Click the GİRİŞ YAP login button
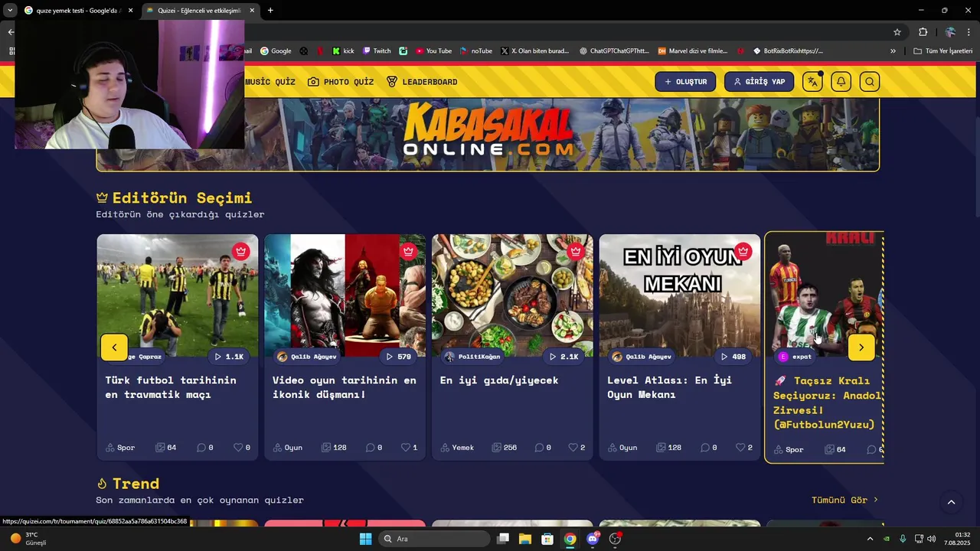The width and height of the screenshot is (980, 551). point(759,82)
